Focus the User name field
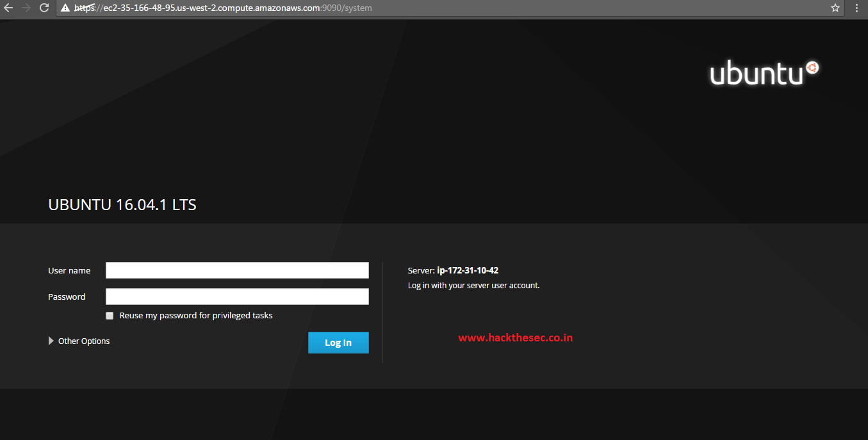Image resolution: width=868 pixels, height=440 pixels. click(x=237, y=270)
